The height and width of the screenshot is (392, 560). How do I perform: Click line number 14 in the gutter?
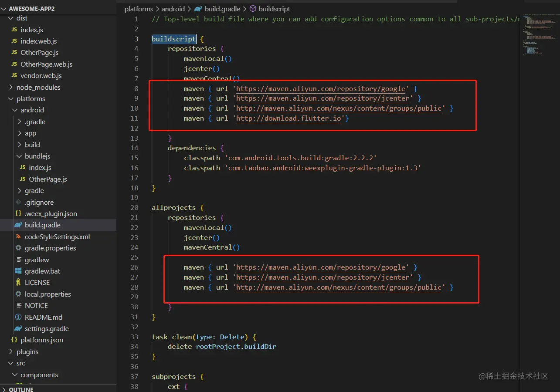click(134, 148)
